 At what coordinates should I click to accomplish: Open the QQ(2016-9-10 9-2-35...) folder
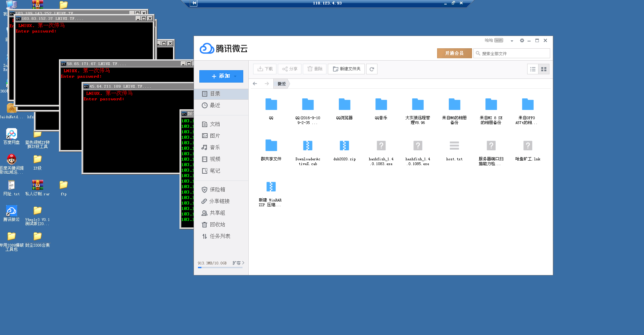(308, 104)
